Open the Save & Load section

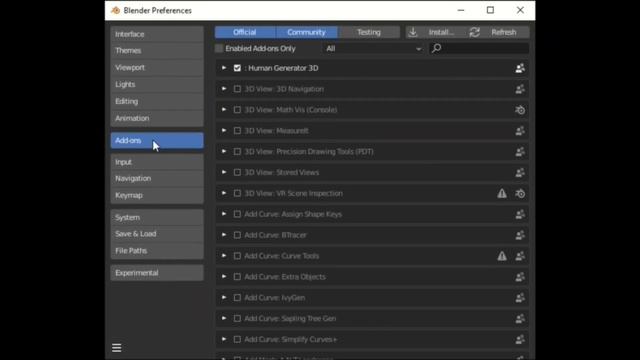(x=157, y=234)
